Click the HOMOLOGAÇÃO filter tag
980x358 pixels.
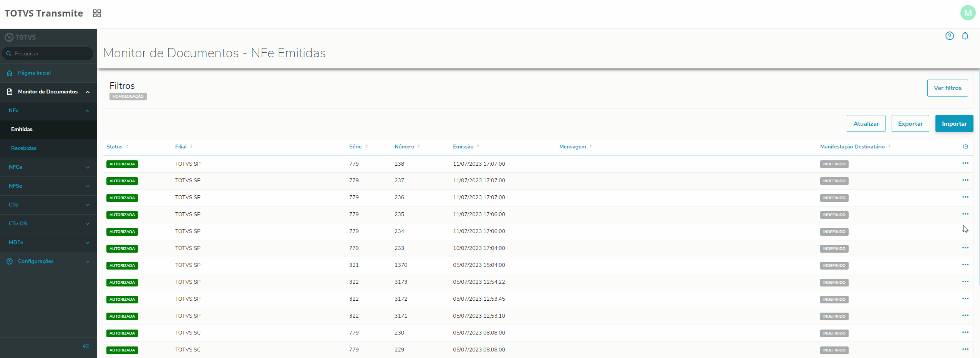pyautogui.click(x=128, y=97)
